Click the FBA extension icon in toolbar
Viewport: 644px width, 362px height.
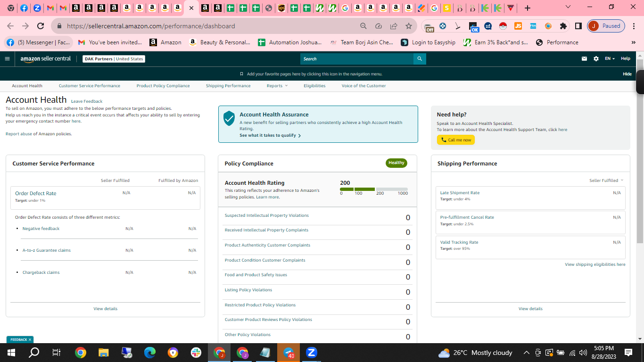coord(533,26)
